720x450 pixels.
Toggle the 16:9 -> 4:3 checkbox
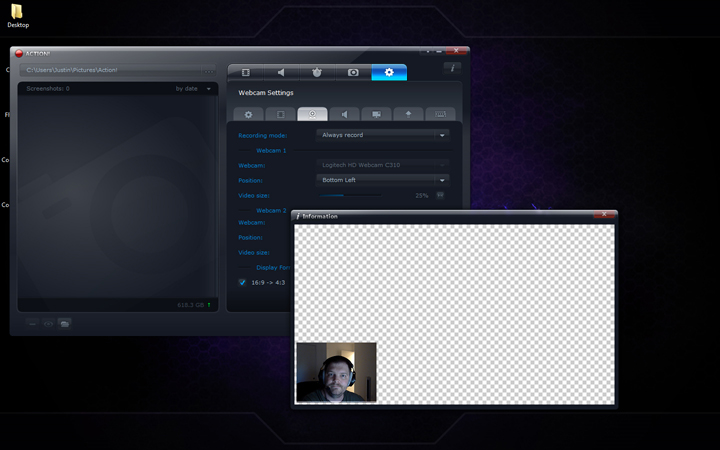[242, 282]
